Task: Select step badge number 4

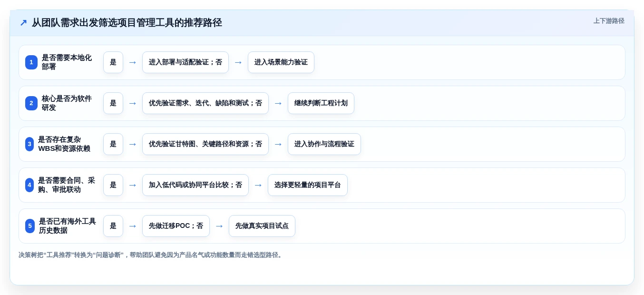Action: (29, 185)
